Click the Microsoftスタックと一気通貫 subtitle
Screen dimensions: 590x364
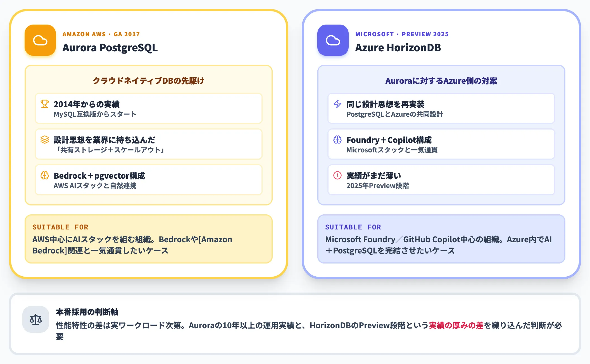click(392, 150)
